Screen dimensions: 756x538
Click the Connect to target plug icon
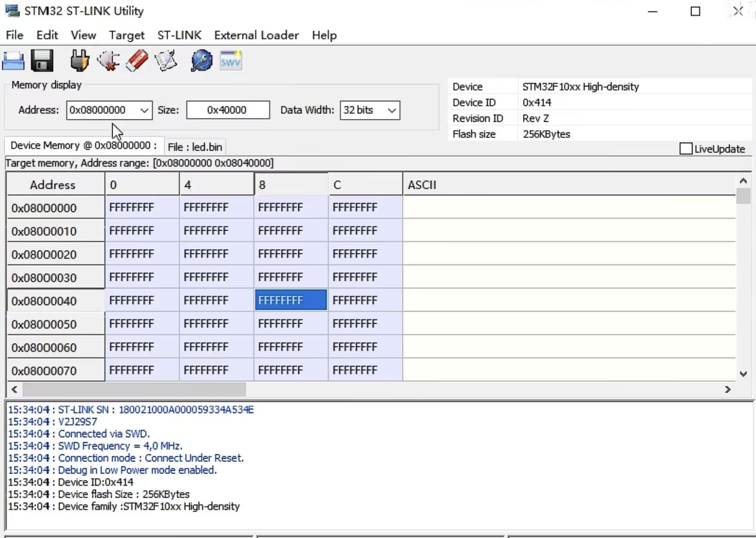coord(79,61)
